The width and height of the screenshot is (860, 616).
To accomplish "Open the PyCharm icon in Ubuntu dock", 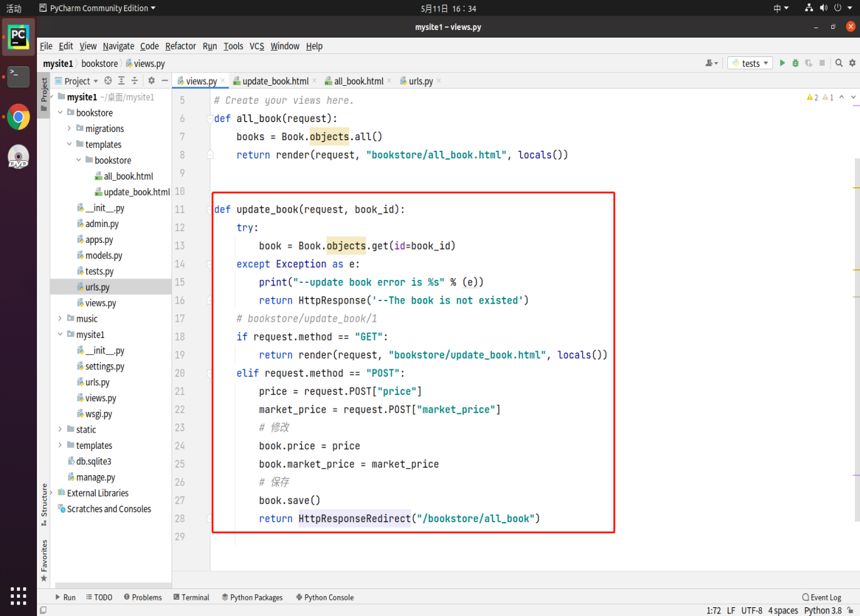I will click(18, 37).
